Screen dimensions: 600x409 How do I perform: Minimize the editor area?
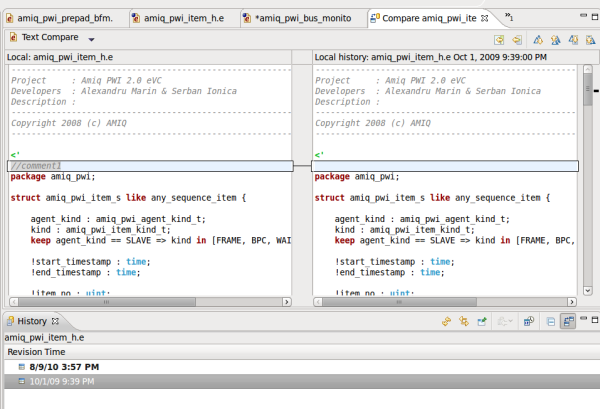(583, 16)
